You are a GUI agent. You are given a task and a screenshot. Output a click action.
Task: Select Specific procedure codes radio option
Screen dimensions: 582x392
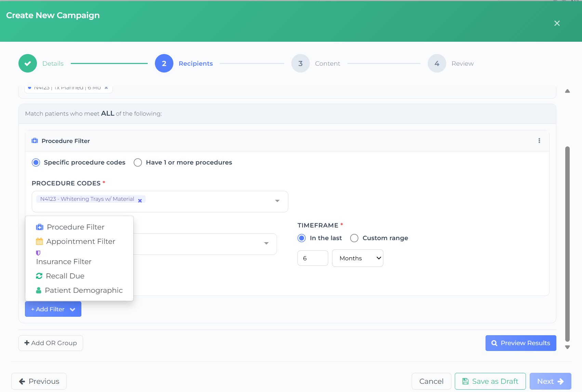tap(36, 162)
